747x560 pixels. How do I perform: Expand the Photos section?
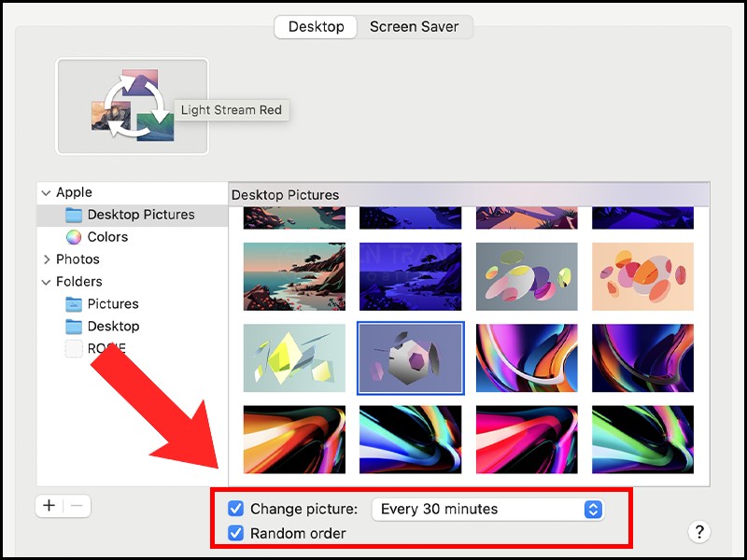tap(47, 259)
